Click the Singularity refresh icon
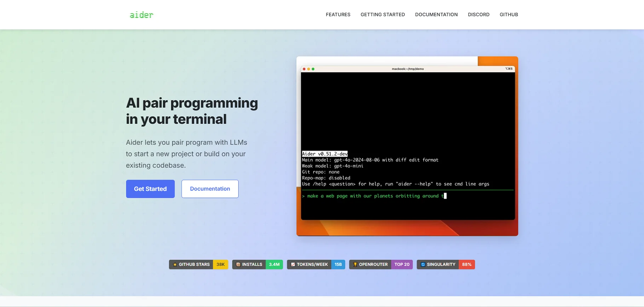This screenshot has width=644, height=307. (x=423, y=264)
